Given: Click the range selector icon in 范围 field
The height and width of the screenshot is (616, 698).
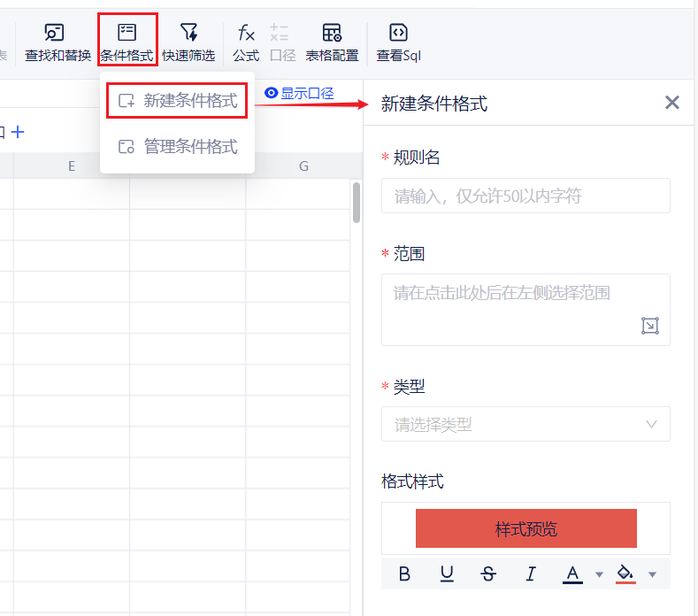Looking at the screenshot, I should [649, 326].
